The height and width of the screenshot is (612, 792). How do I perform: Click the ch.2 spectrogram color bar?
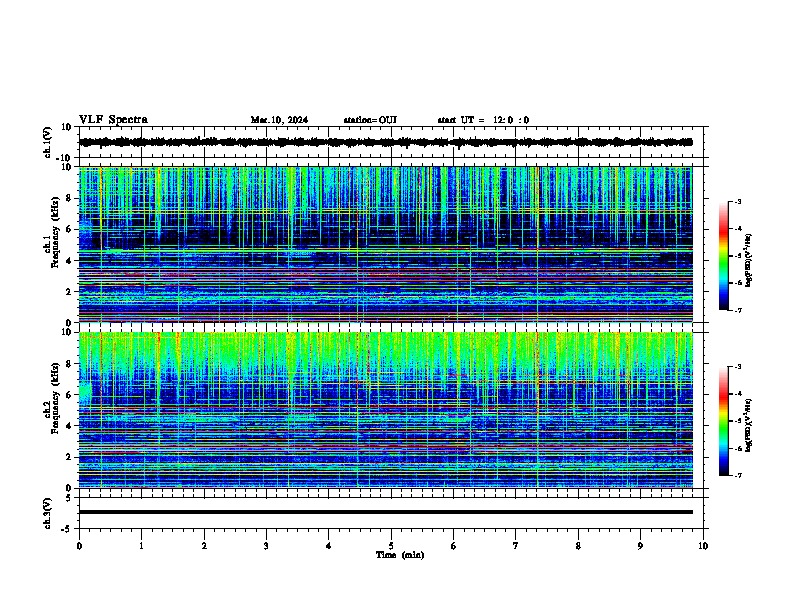pos(723,421)
